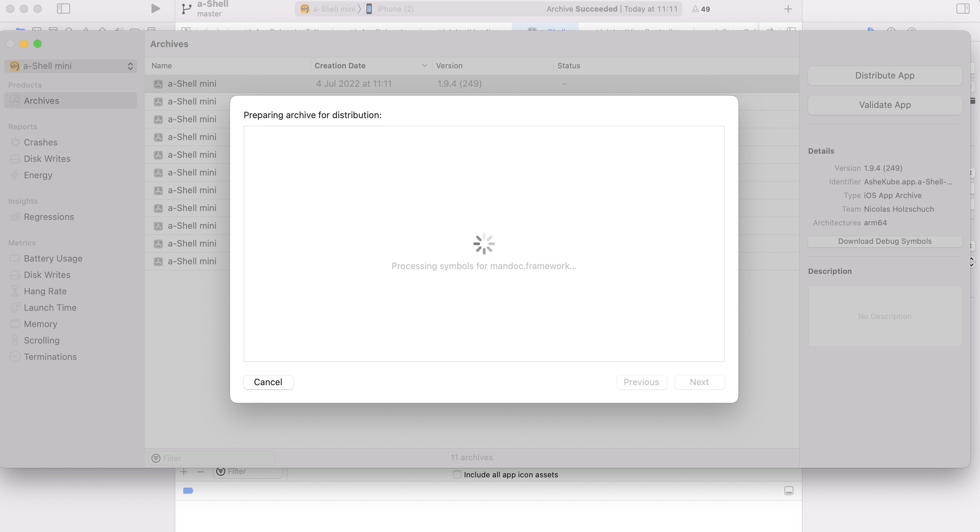
Task: Click the 49 warnings indicator
Action: [701, 9]
